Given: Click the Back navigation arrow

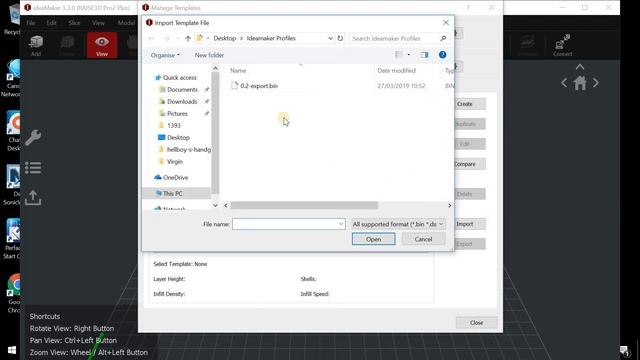Looking at the screenshot, I should (x=151, y=38).
